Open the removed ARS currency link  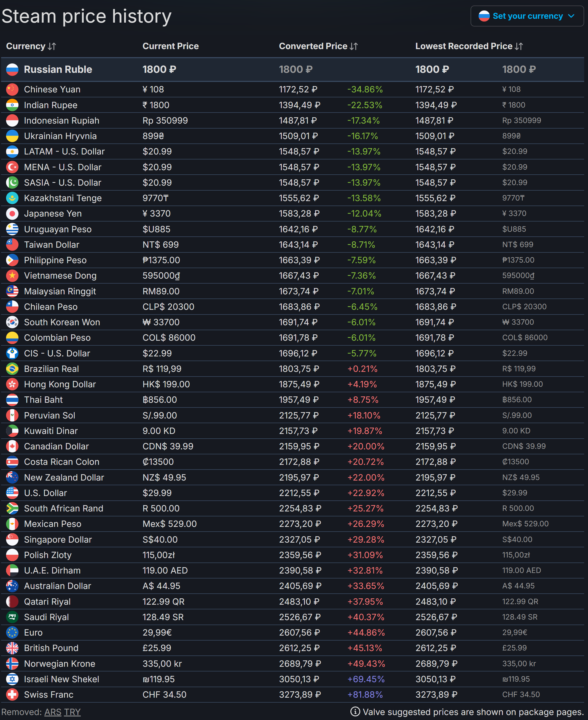click(53, 712)
